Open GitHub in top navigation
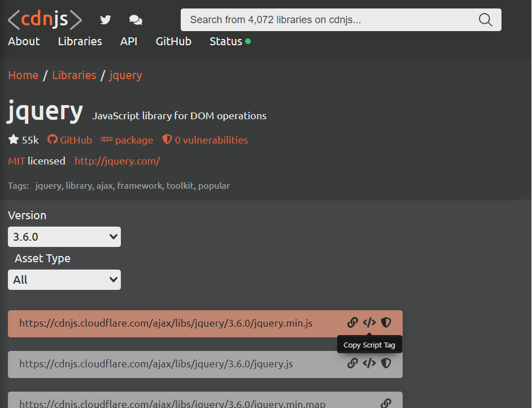532x408 pixels. coord(173,41)
